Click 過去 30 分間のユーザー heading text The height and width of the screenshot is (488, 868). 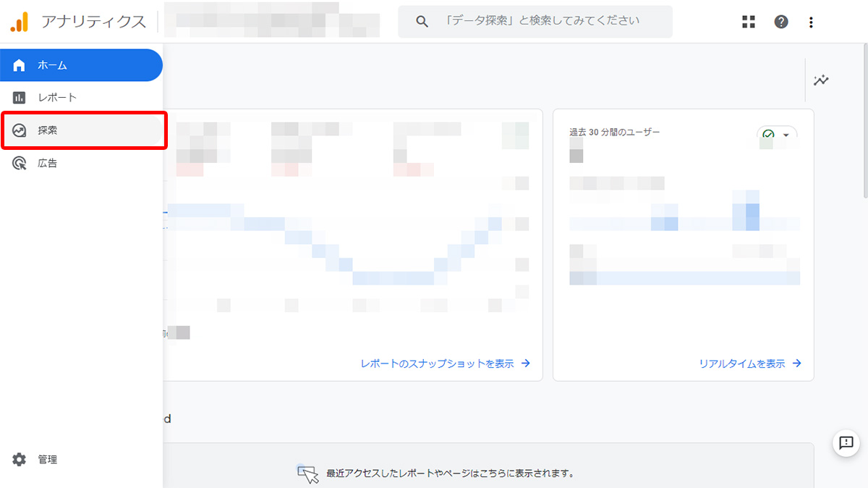click(614, 132)
